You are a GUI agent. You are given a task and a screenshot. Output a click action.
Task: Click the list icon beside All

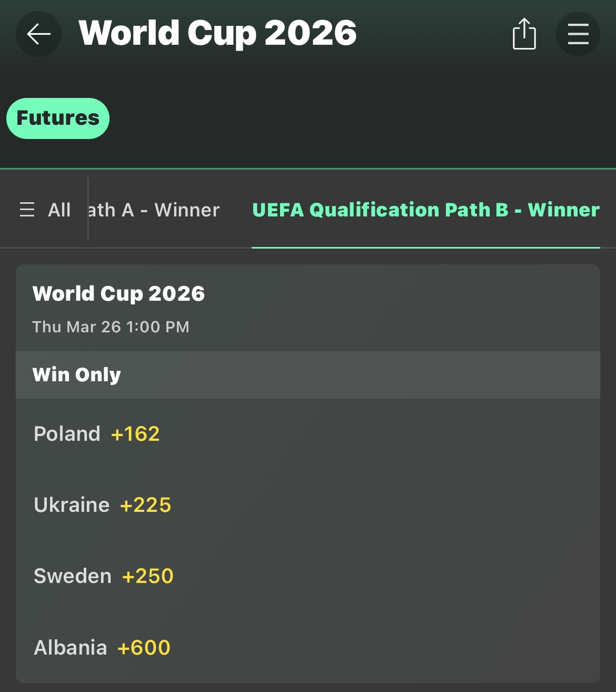tap(27, 210)
